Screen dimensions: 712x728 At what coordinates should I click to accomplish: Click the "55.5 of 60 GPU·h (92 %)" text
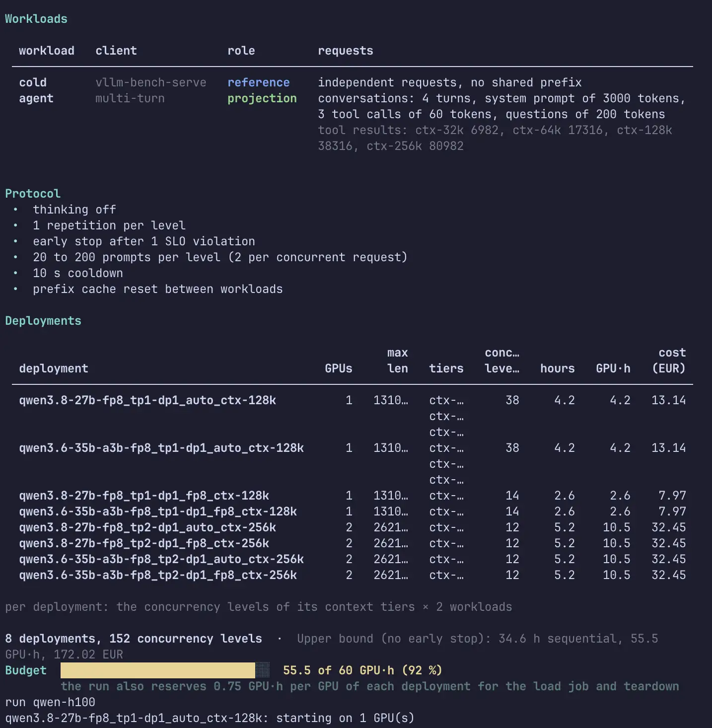[362, 670]
